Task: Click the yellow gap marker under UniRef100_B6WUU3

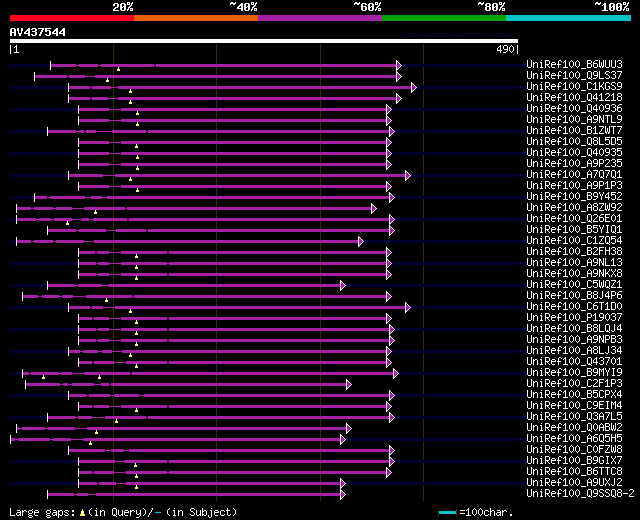Action: [x=118, y=69]
